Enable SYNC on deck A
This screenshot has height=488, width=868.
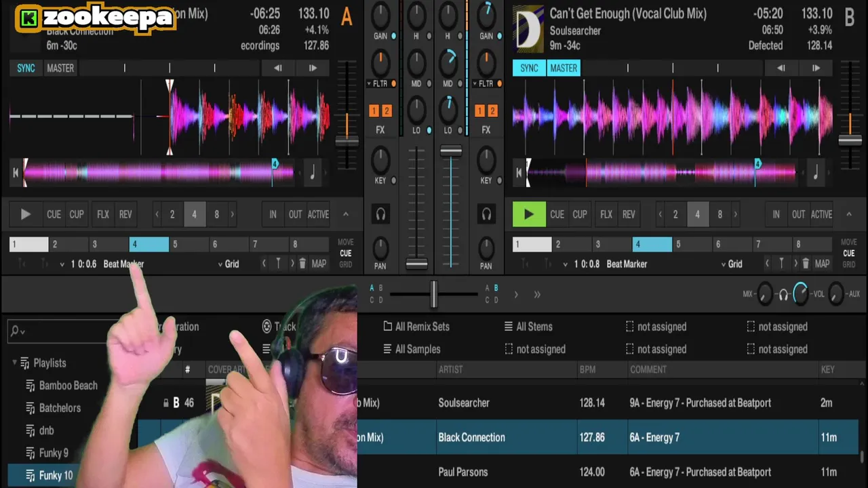tap(26, 68)
